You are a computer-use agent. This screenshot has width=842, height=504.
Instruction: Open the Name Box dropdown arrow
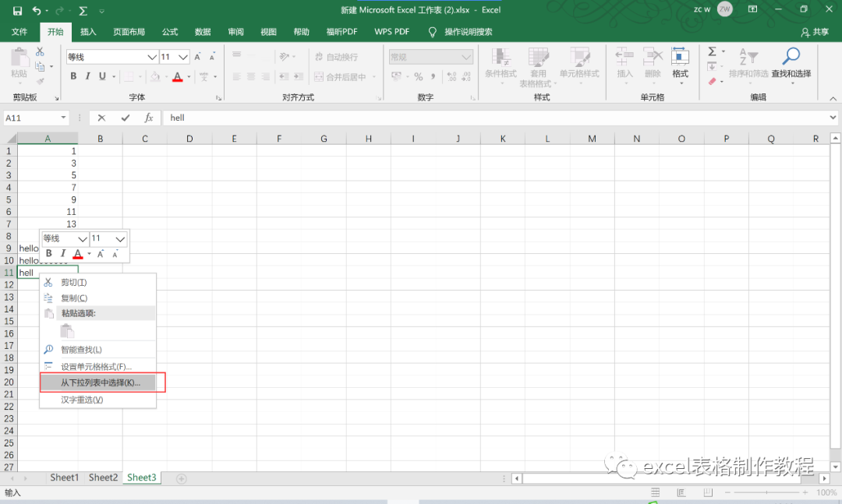click(x=63, y=118)
